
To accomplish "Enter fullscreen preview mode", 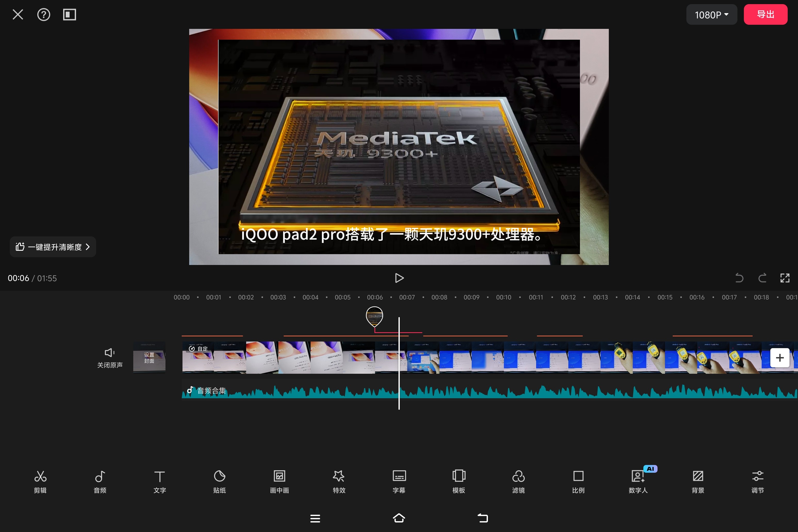I will coord(785,278).
